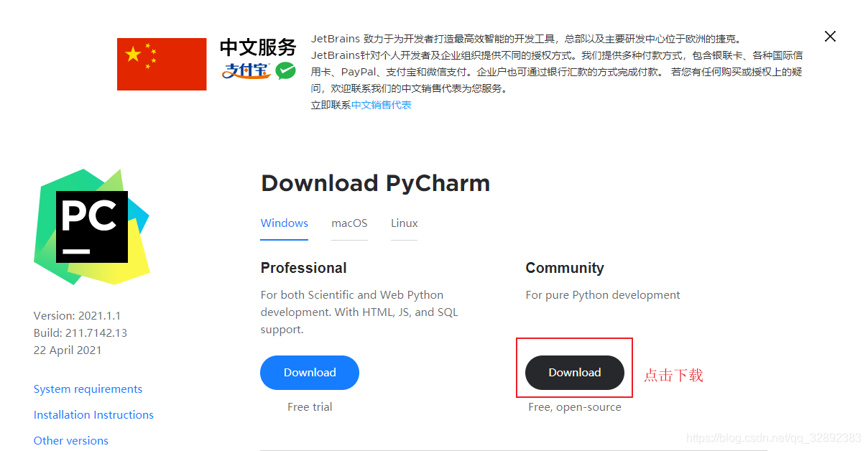Image resolution: width=868 pixels, height=451 pixels.
Task: Switch to the Linux tab
Action: coord(404,223)
